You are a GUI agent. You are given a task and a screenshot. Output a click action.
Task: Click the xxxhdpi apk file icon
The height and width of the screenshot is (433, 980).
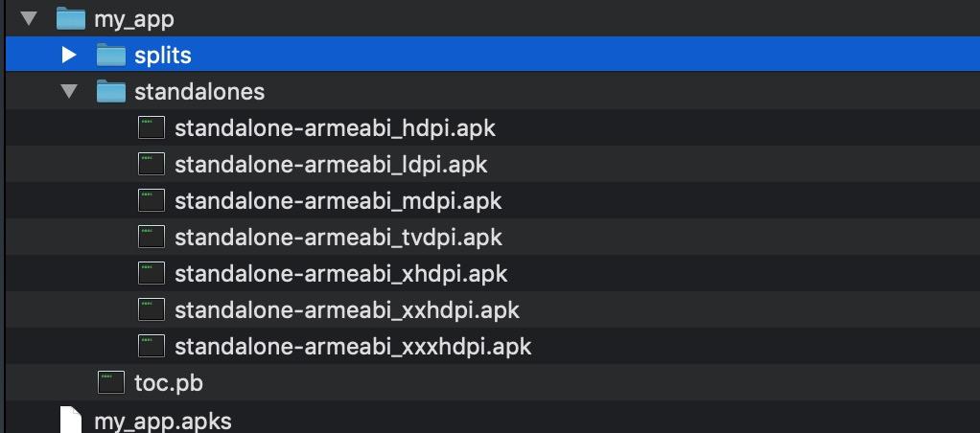tap(152, 346)
